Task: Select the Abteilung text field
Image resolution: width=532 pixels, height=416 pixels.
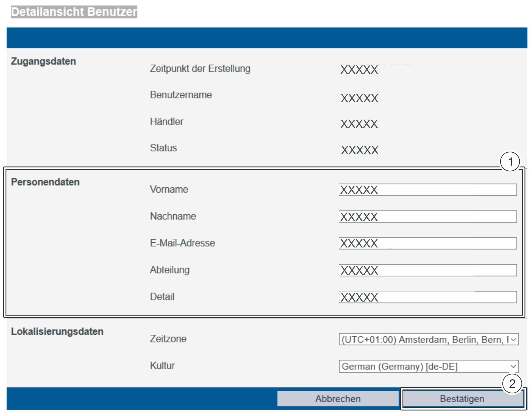Action: pyautogui.click(x=427, y=270)
